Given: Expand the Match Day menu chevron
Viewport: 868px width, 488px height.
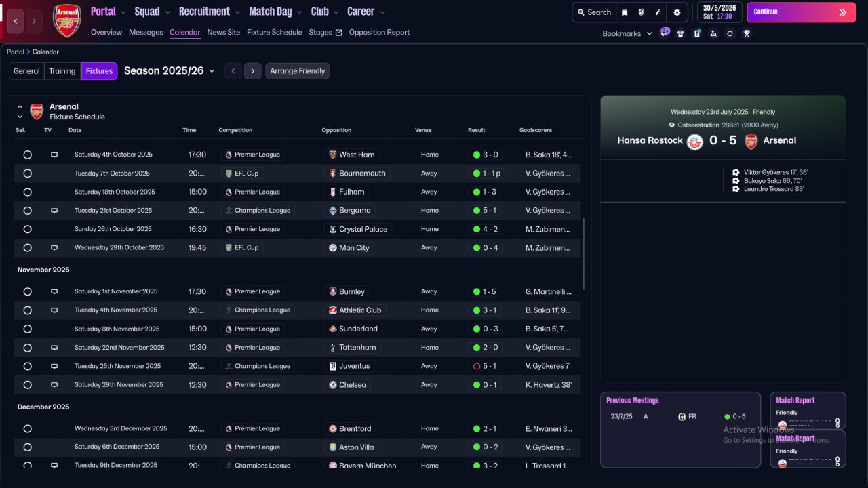Looking at the screenshot, I should pyautogui.click(x=299, y=12).
